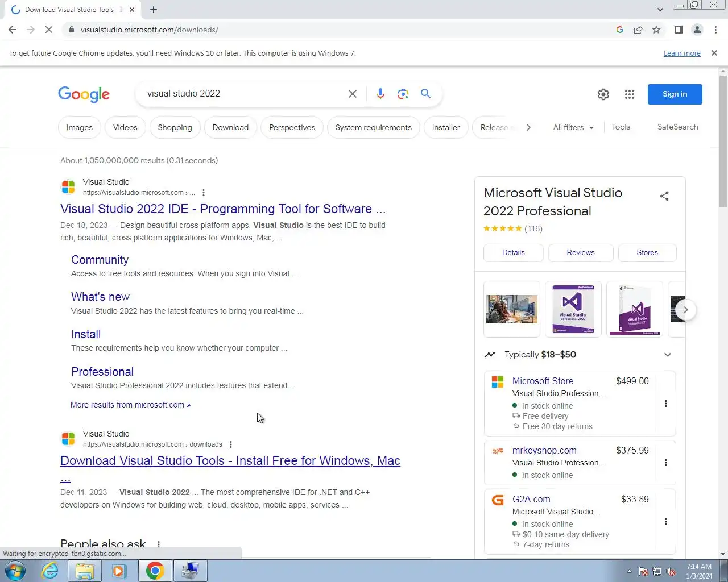The width and height of the screenshot is (728, 582).
Task: Open the Chrome tab search chevron
Action: pos(660,10)
